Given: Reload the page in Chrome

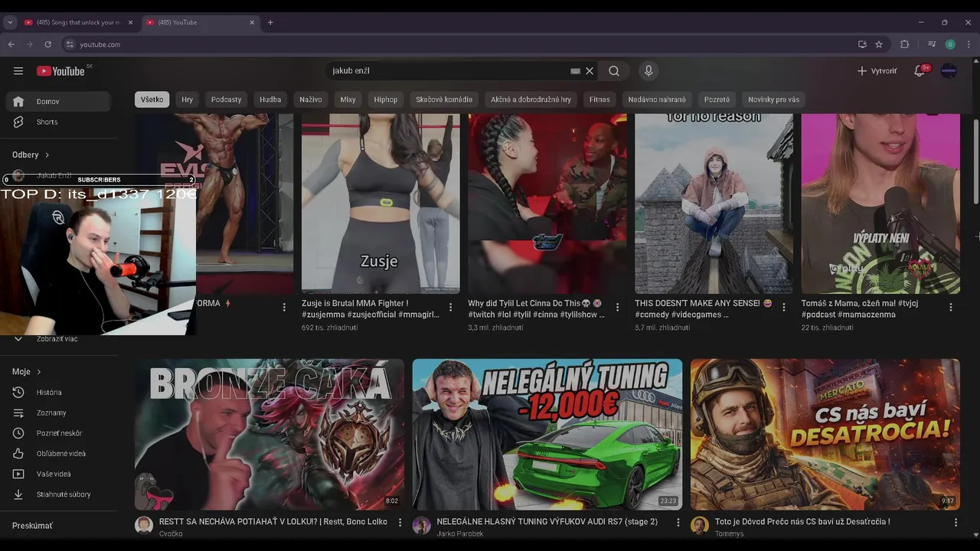Looking at the screenshot, I should [47, 44].
